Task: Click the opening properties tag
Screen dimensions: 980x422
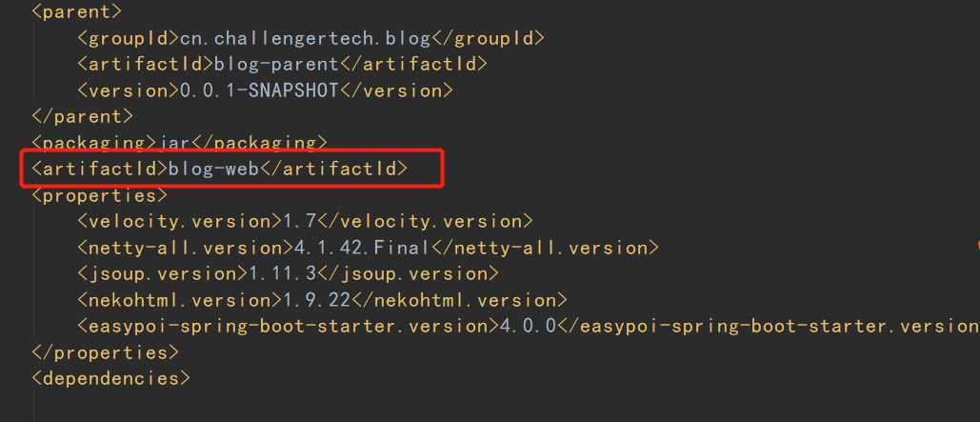Action: click(99, 195)
